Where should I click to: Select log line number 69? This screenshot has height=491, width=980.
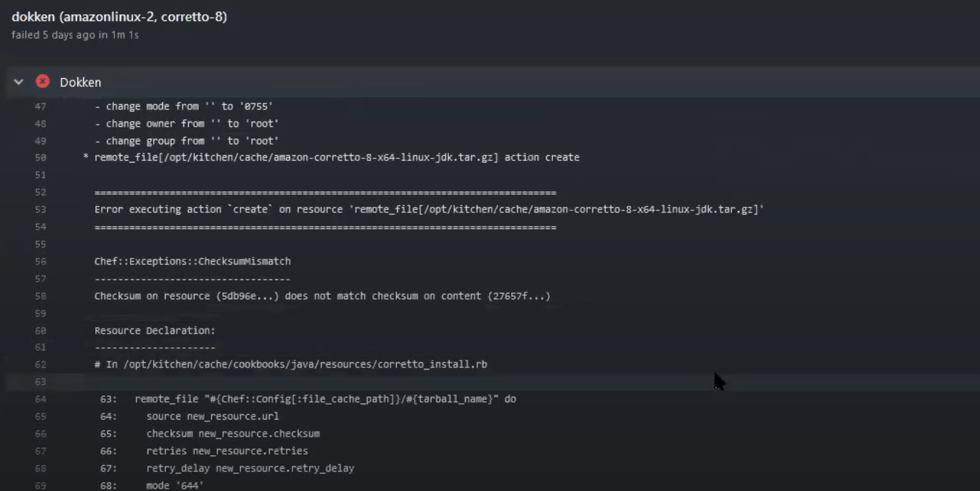40,485
